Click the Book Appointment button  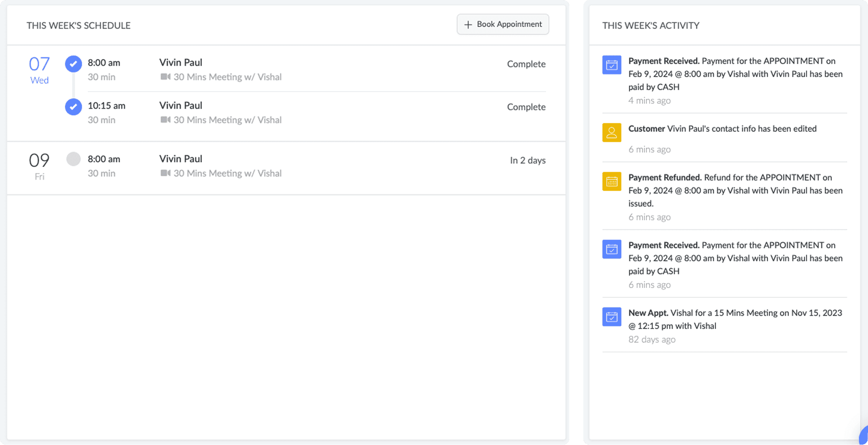coord(503,24)
